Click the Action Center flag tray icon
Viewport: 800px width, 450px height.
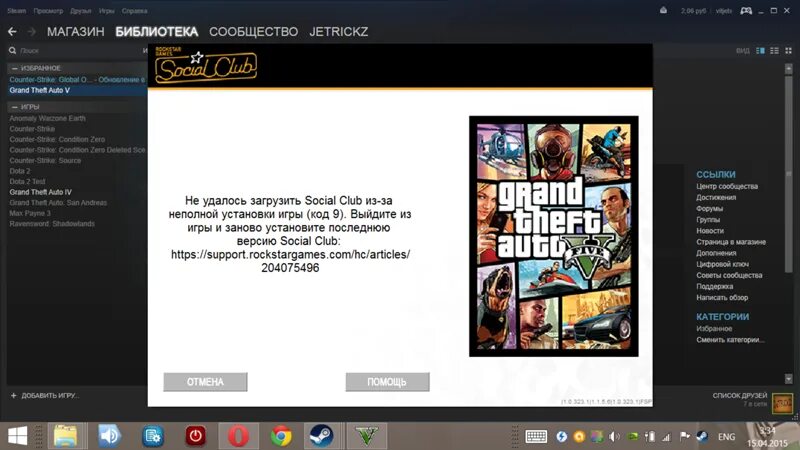685,436
